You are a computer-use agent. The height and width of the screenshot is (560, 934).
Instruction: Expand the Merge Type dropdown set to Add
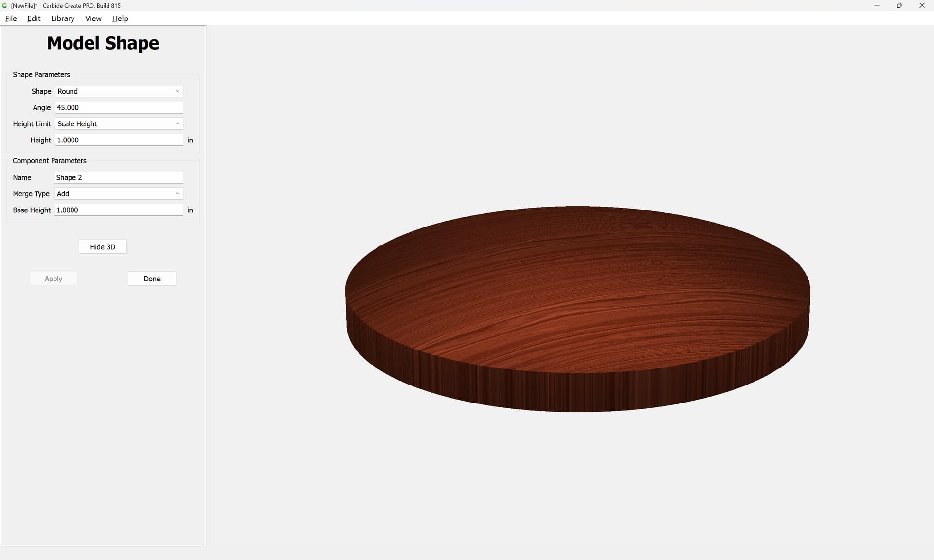(x=119, y=193)
